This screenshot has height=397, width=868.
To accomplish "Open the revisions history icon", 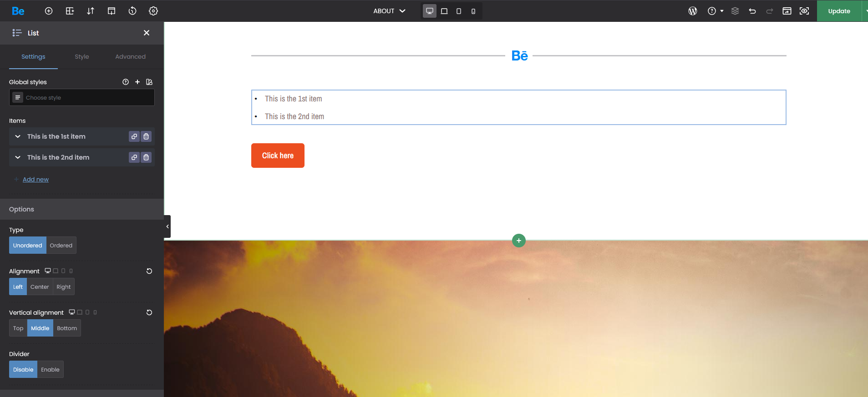I will click(132, 11).
